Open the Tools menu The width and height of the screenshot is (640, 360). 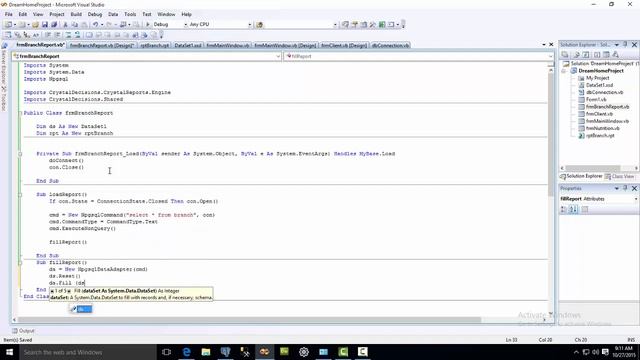click(x=130, y=14)
